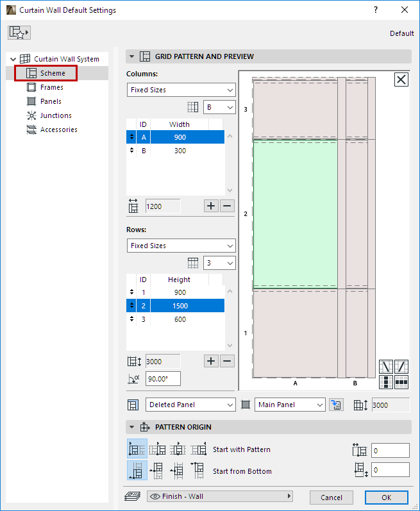Viewport: 420px width, 511px height.
Task: Select third vertical pattern origin option
Action: (178, 471)
